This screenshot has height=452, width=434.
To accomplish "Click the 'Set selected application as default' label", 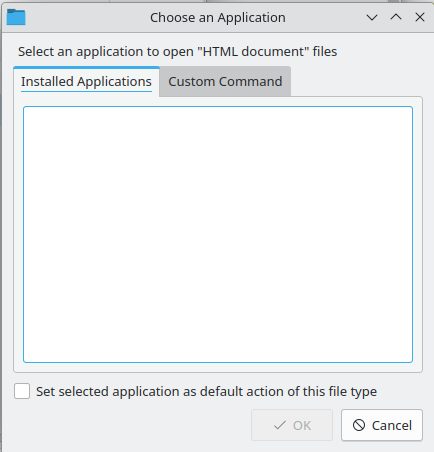I will coord(206,391).
